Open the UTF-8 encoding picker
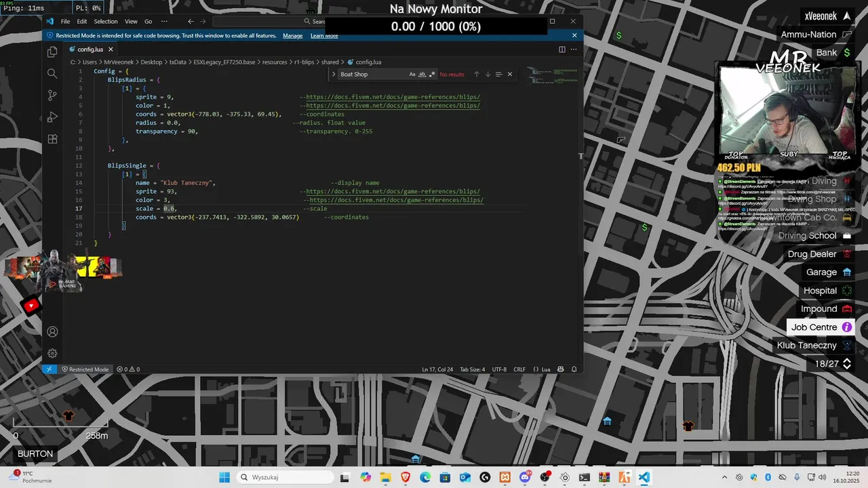The image size is (868, 488). [499, 369]
